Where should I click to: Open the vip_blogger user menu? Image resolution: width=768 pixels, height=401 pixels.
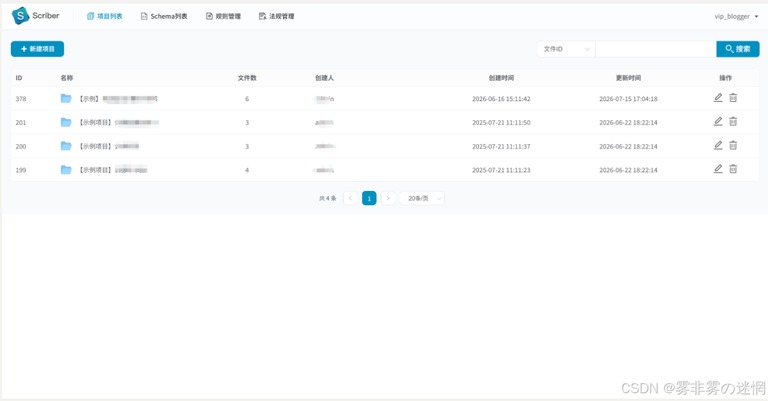736,16
